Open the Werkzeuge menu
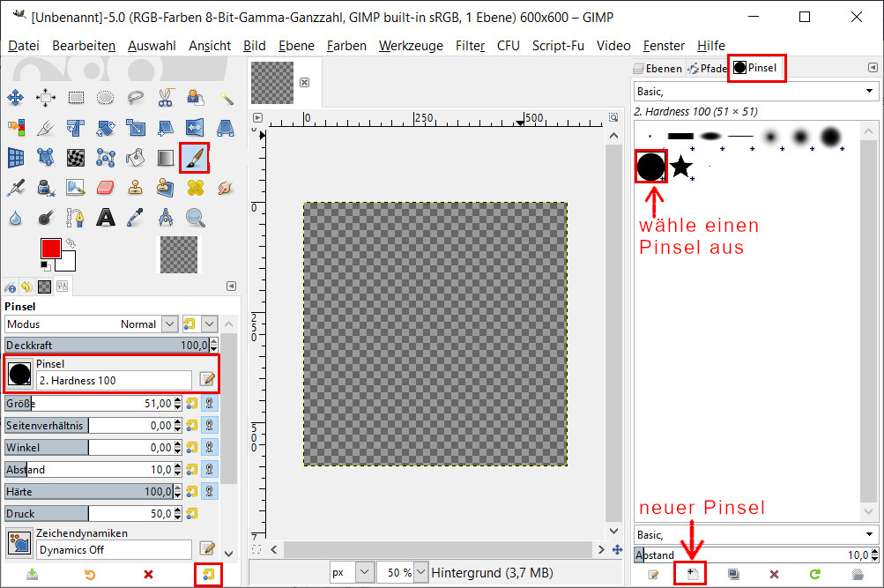 pyautogui.click(x=411, y=46)
